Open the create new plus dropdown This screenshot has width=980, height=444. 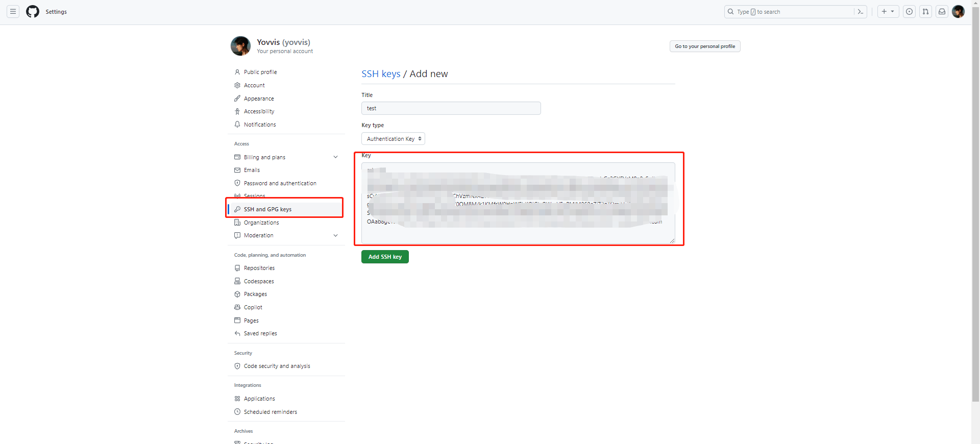[888, 12]
